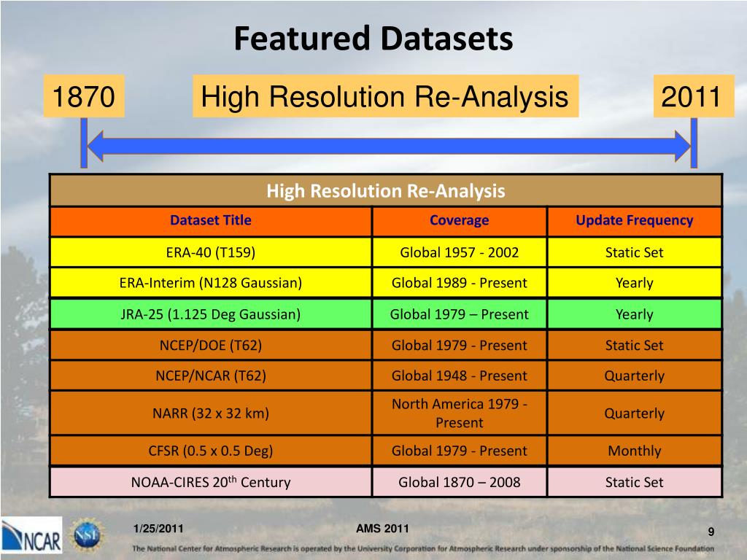Viewport: 747px width, 560px height.
Task: Click the NCEP/NCAR (T62) cell
Action: [x=211, y=376]
